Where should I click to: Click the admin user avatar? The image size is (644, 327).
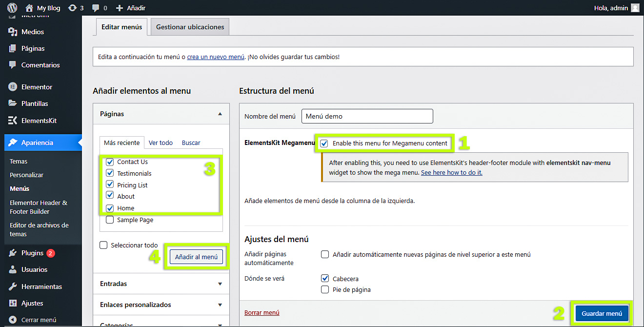tap(635, 8)
